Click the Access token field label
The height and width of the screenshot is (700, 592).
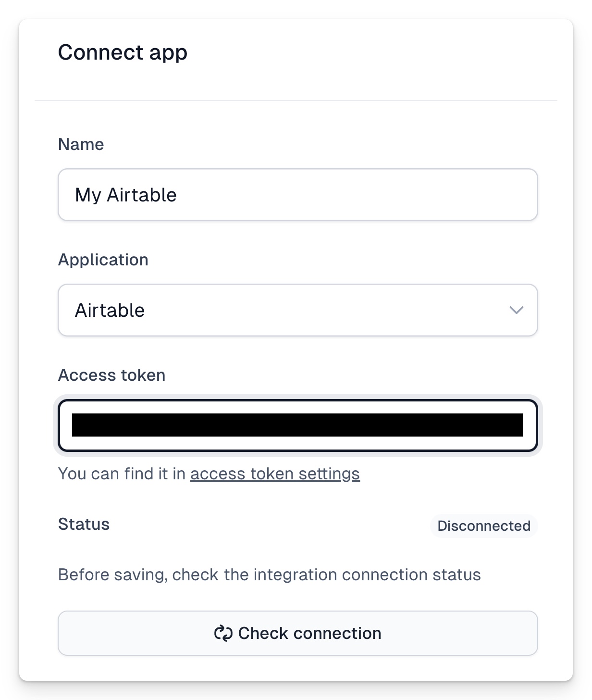click(112, 375)
